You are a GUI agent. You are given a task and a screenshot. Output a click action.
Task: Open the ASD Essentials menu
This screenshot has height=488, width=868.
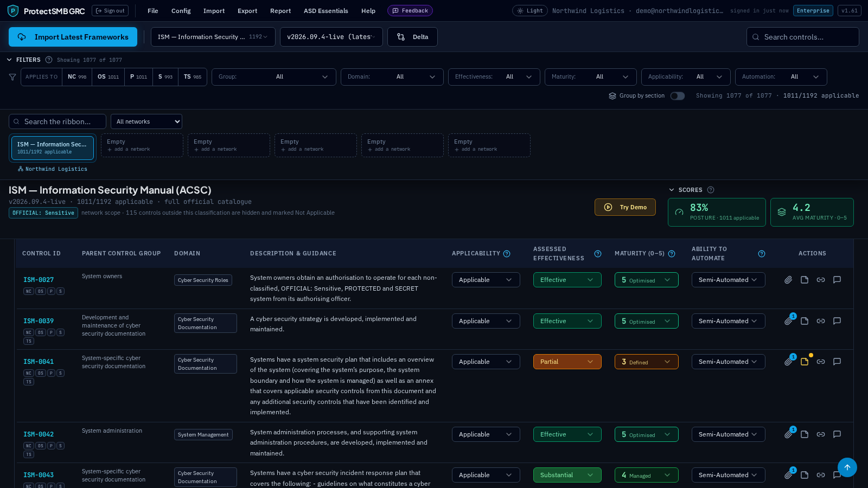click(326, 11)
